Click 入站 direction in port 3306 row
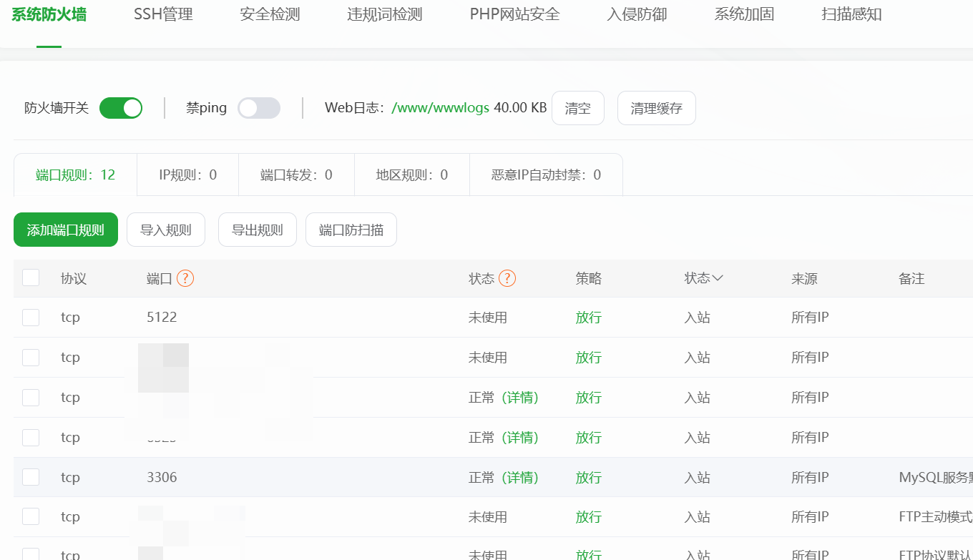 pos(698,477)
